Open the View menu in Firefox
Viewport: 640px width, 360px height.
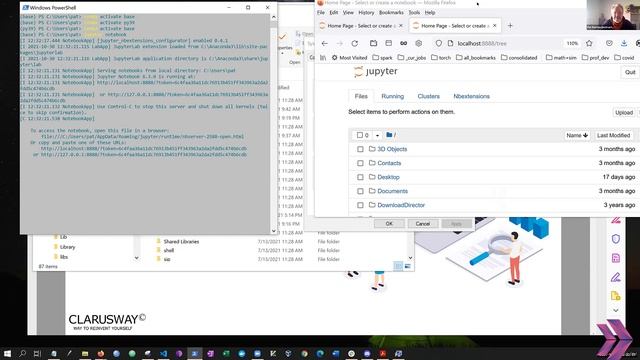(348, 13)
